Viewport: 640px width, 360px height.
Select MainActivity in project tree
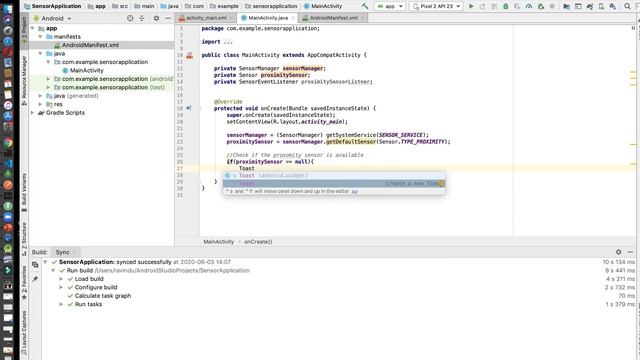[87, 70]
